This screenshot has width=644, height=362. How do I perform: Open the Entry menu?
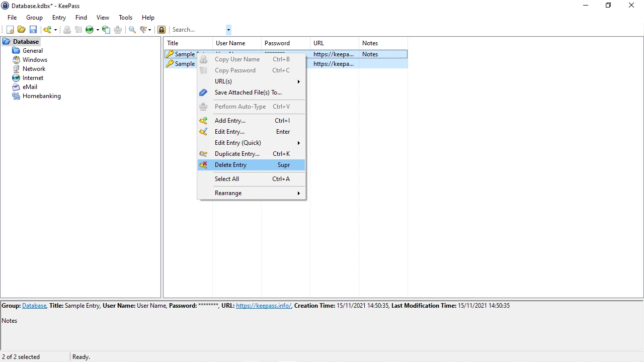[59, 17]
